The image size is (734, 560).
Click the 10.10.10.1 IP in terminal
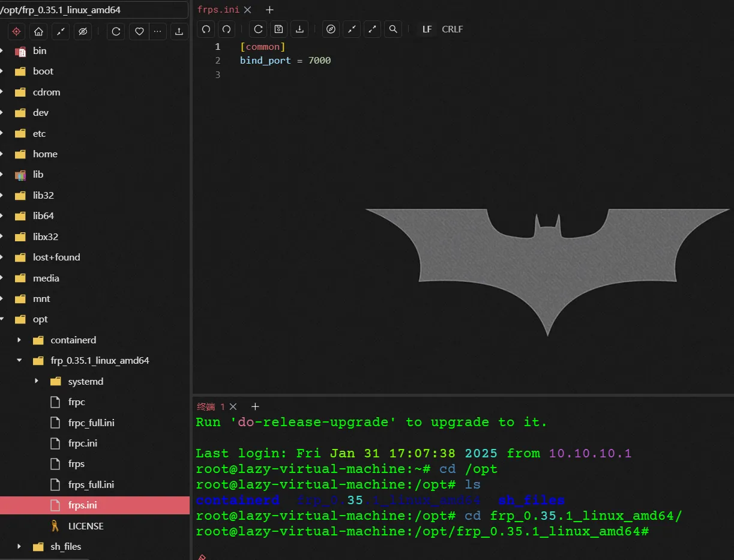pos(590,453)
